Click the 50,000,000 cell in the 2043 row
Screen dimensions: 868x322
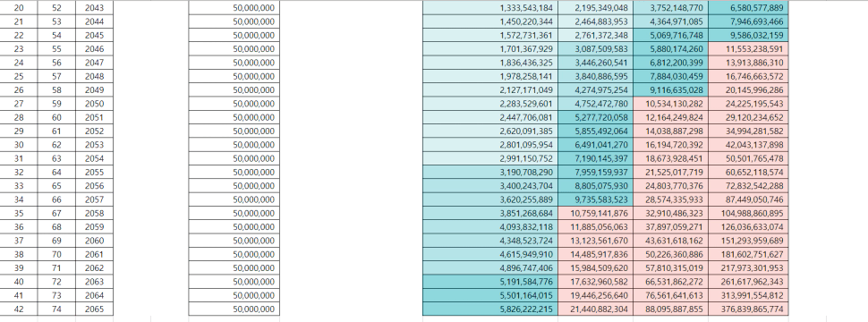[234, 8]
